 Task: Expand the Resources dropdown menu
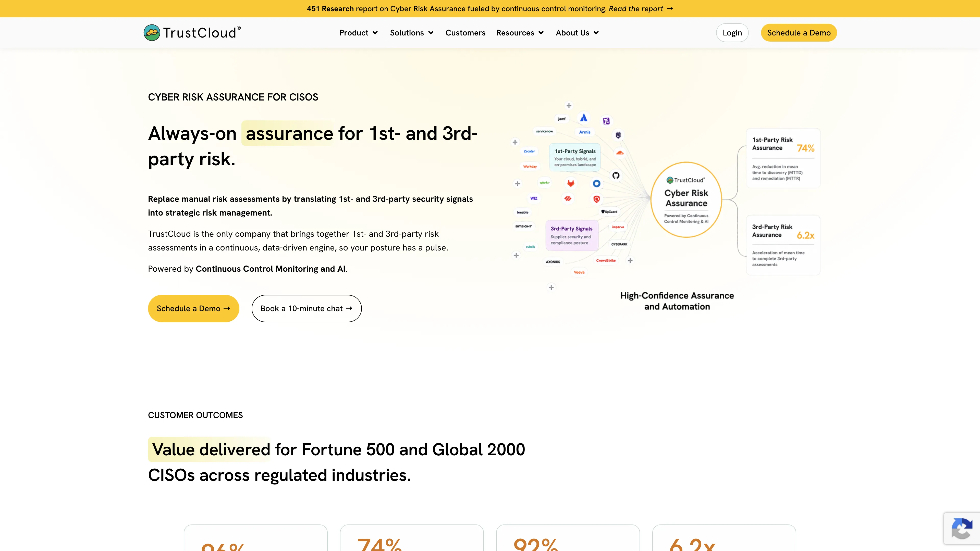point(520,33)
